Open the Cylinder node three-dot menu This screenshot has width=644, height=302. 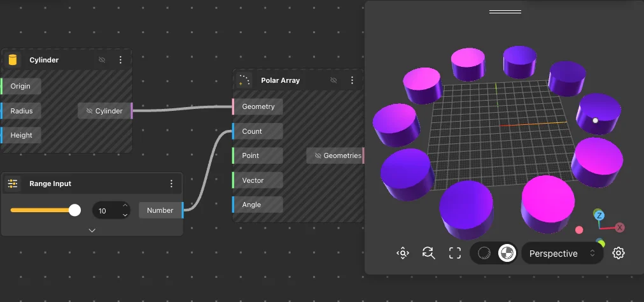tap(121, 60)
